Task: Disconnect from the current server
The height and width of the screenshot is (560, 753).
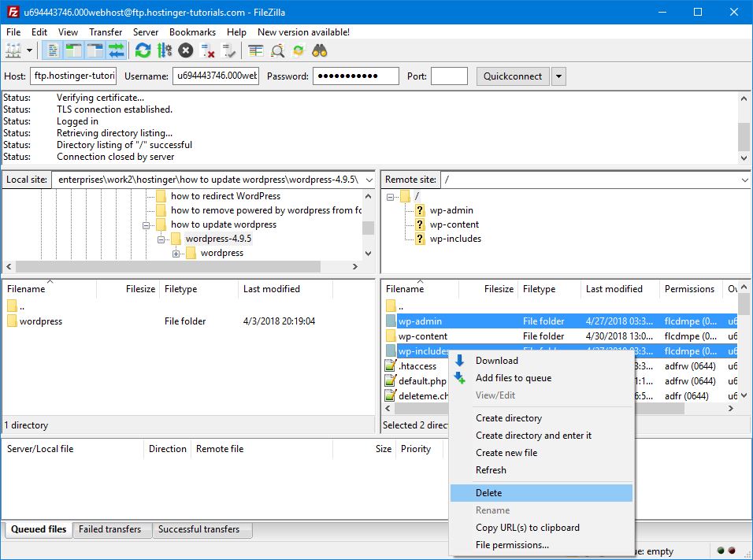Action: coord(208,50)
